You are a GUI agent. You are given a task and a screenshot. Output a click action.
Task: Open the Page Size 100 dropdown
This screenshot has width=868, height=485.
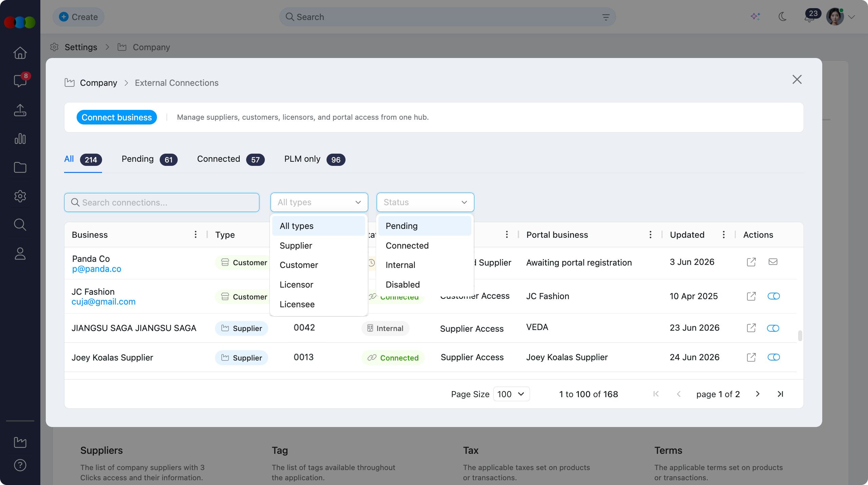click(x=511, y=394)
